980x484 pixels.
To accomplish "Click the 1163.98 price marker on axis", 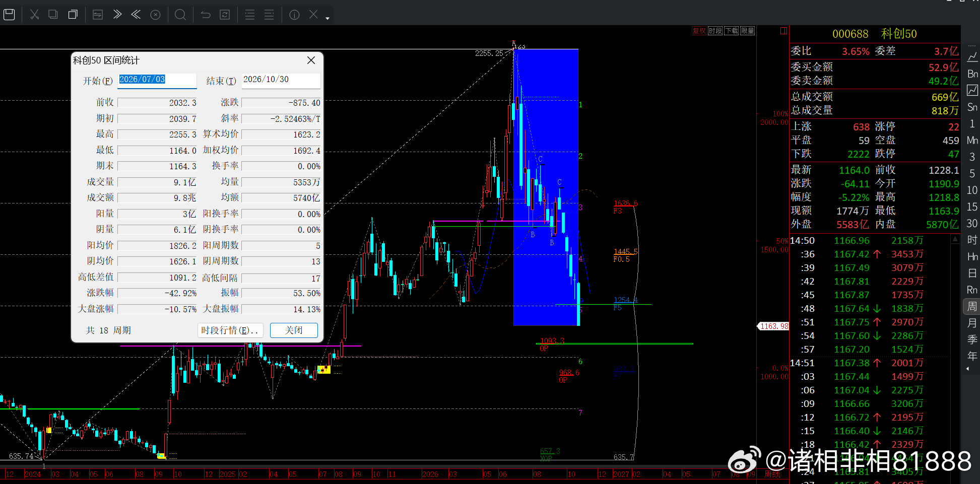I will coord(773,326).
